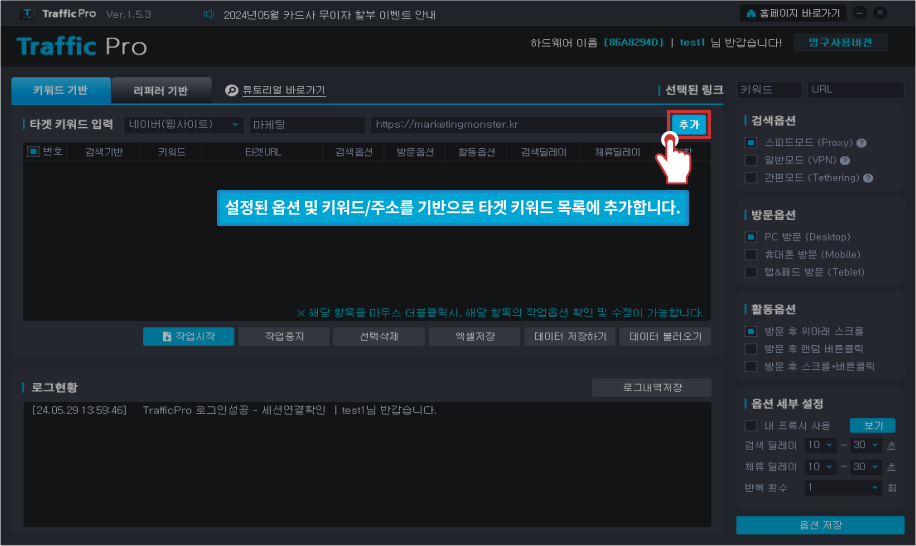Click the help icon next to 간편모드 (Tethering)
Image resolution: width=916 pixels, height=546 pixels.
pyautogui.click(x=868, y=178)
